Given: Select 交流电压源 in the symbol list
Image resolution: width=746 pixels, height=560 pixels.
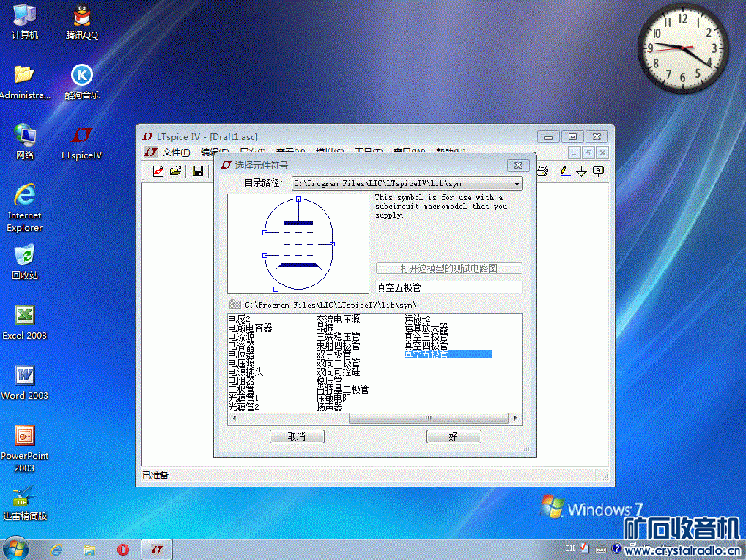Looking at the screenshot, I should pyautogui.click(x=339, y=320).
